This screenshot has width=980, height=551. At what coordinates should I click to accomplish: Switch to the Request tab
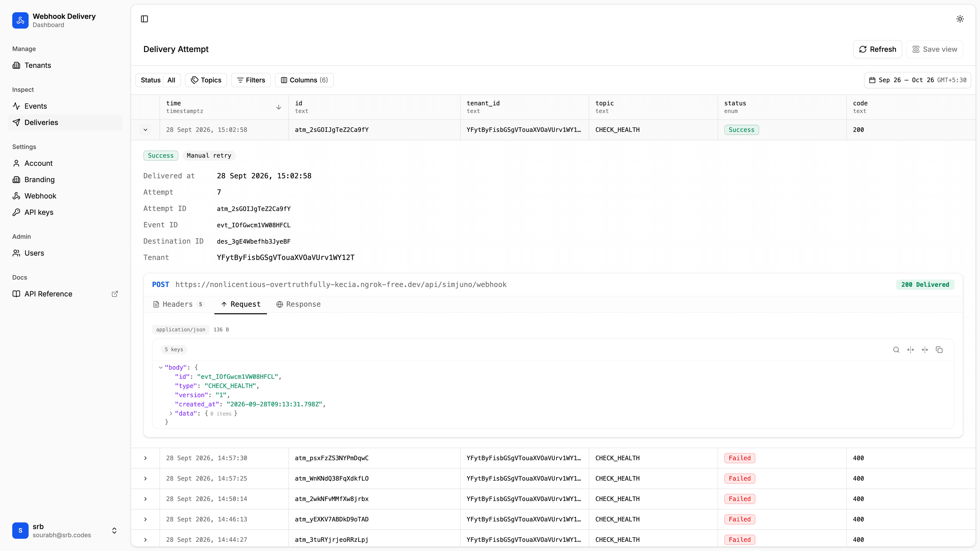[x=240, y=304]
